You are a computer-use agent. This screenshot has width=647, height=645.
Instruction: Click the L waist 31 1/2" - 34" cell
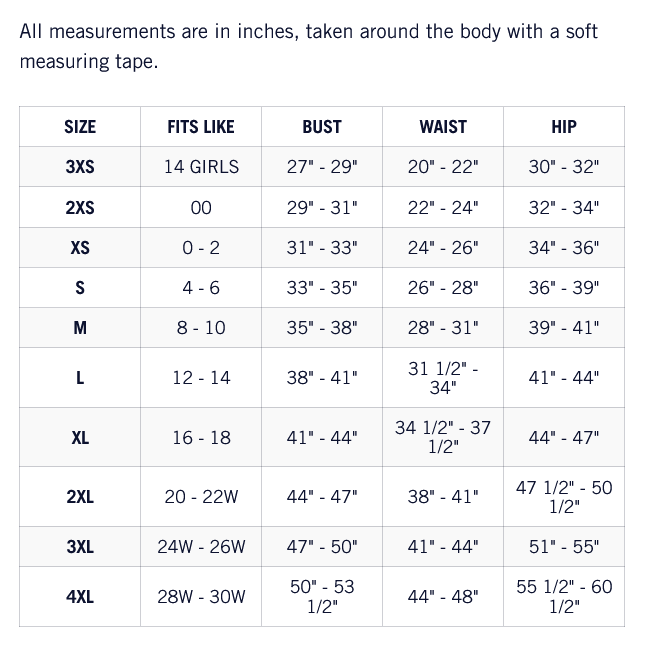tap(443, 378)
